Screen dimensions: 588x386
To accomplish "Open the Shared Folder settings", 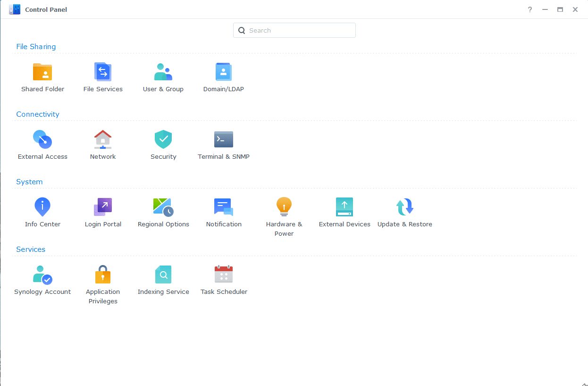I will click(42, 72).
